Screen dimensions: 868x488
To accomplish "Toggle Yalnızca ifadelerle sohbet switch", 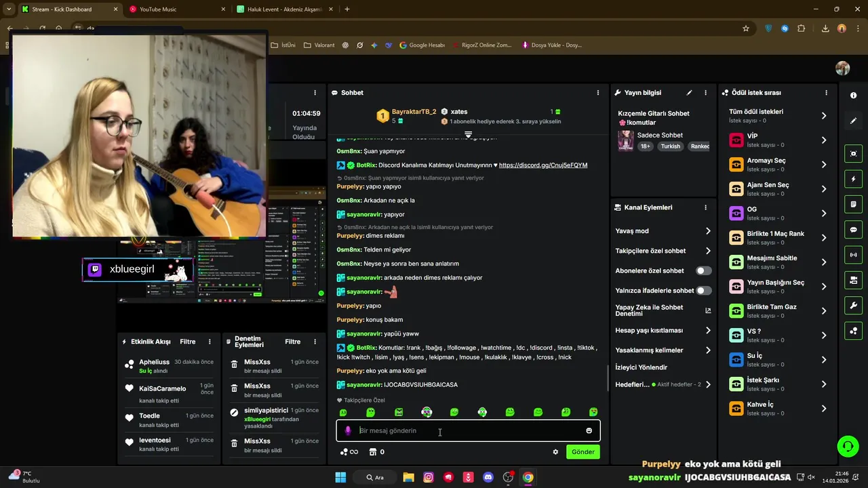I will coord(704,290).
